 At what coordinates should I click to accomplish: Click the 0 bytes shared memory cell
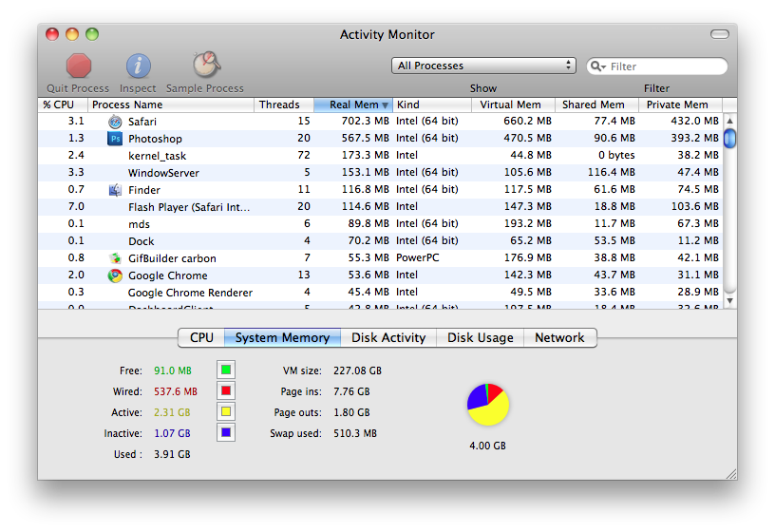(616, 155)
